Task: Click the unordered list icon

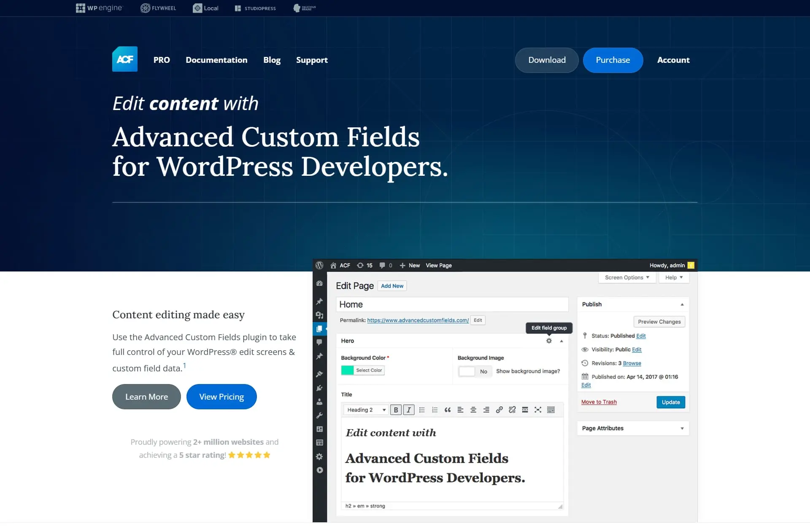Action: (422, 410)
